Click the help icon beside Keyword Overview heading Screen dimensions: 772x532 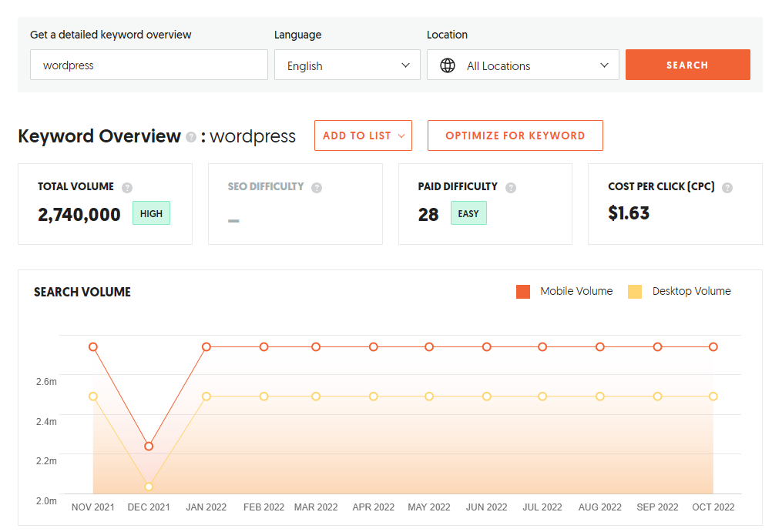tap(190, 137)
